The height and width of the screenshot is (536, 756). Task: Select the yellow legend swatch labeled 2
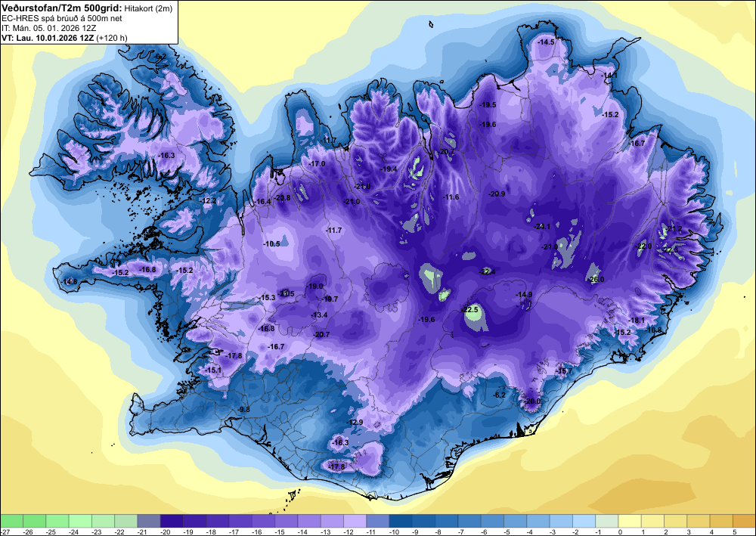[675, 521]
